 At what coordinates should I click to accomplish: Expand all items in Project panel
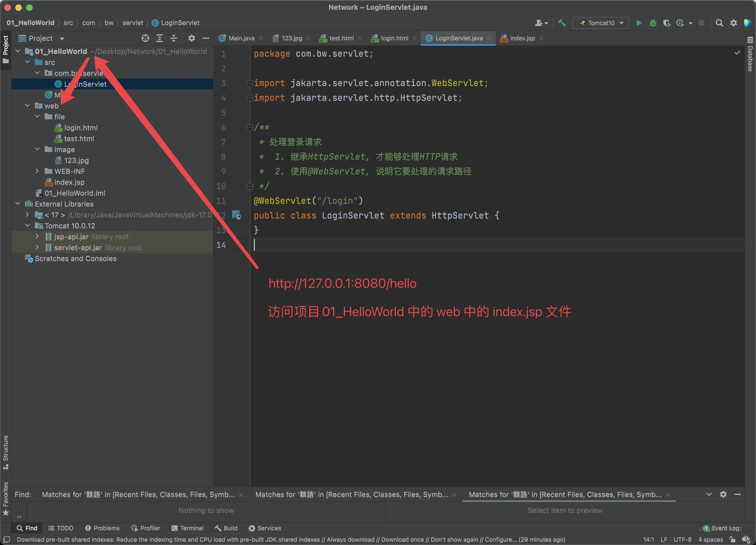[160, 38]
